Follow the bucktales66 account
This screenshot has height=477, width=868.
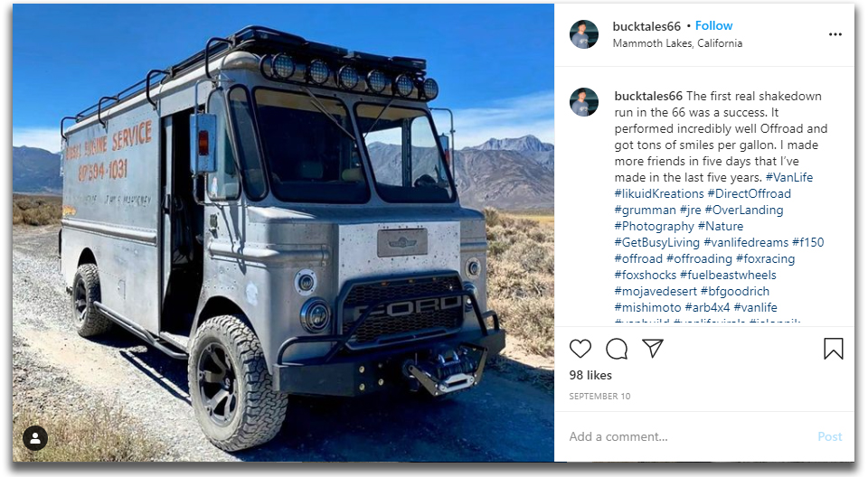pos(713,25)
